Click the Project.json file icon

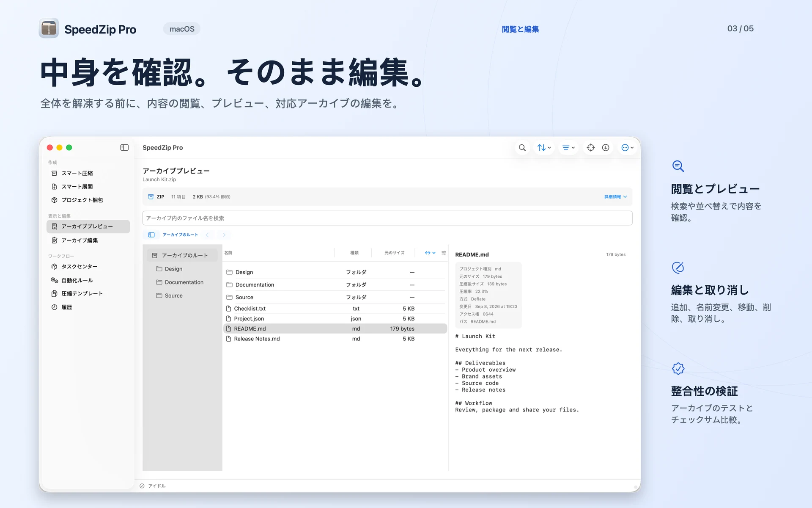229,319
